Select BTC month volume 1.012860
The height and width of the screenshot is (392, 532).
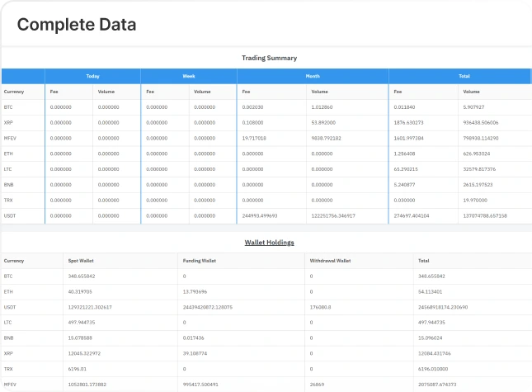[322, 107]
